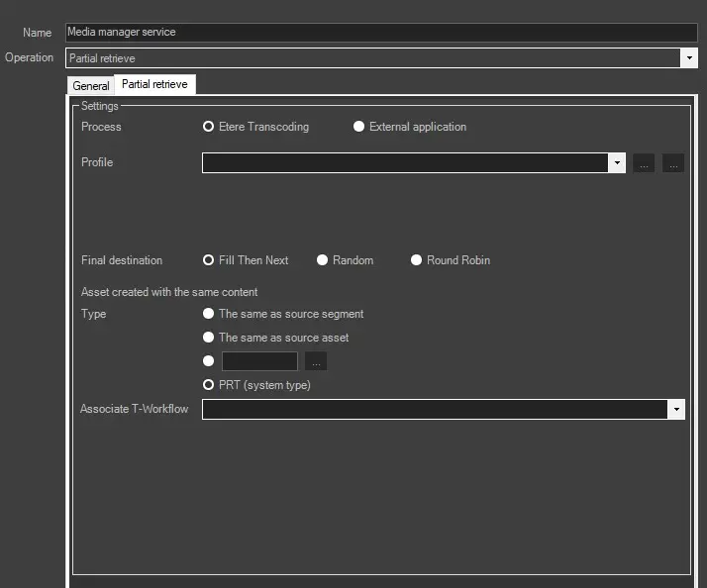Click the Name input field
Screen dimensions: 707x588
point(380,33)
